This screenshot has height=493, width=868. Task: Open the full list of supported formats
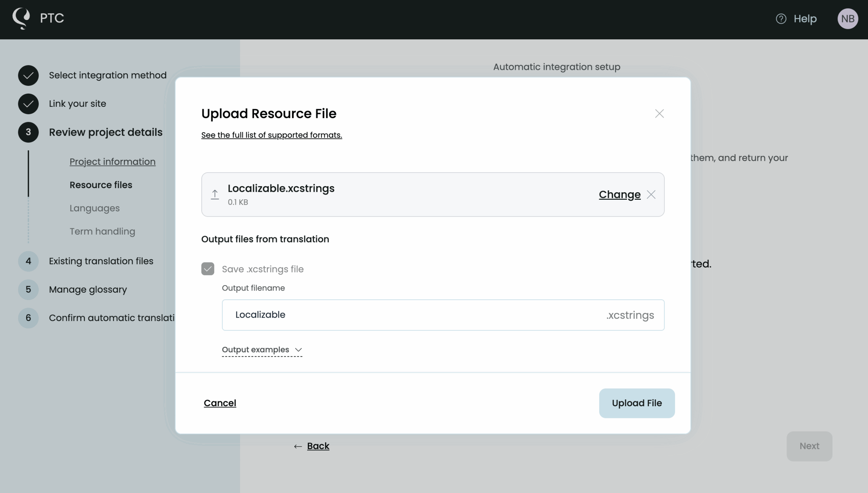tap(271, 135)
